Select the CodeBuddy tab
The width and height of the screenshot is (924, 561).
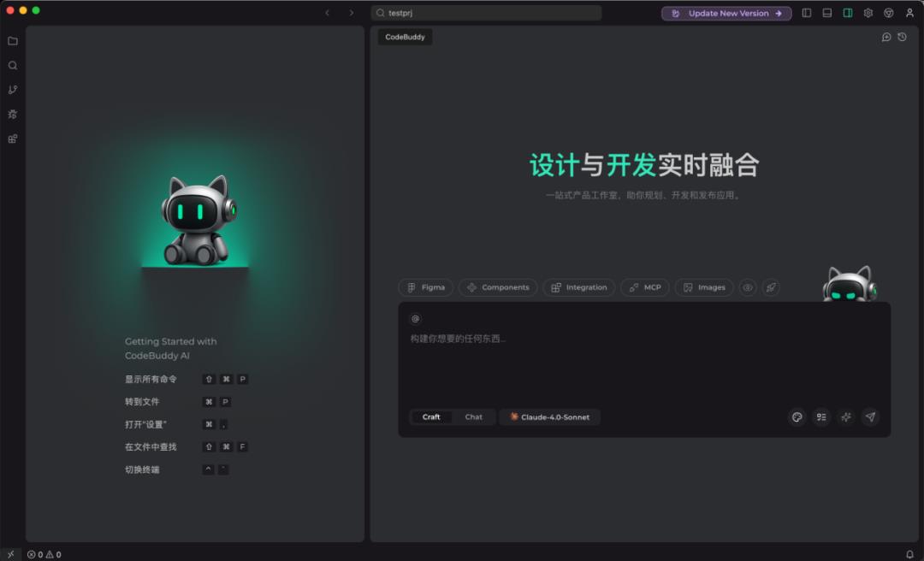pos(405,37)
